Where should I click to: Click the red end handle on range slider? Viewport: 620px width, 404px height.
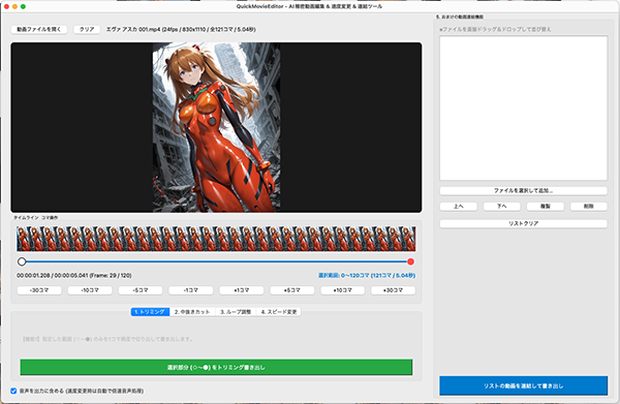click(x=411, y=262)
